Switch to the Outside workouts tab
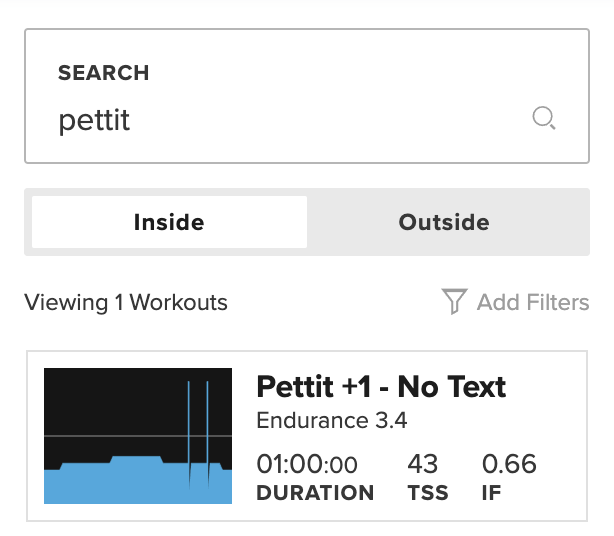This screenshot has width=614, height=536. pos(444,222)
